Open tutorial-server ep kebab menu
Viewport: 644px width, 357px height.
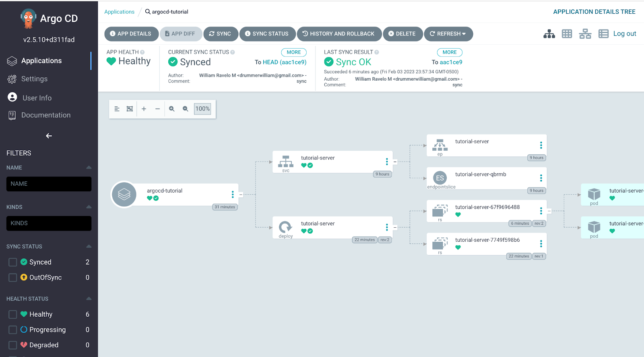tap(541, 145)
